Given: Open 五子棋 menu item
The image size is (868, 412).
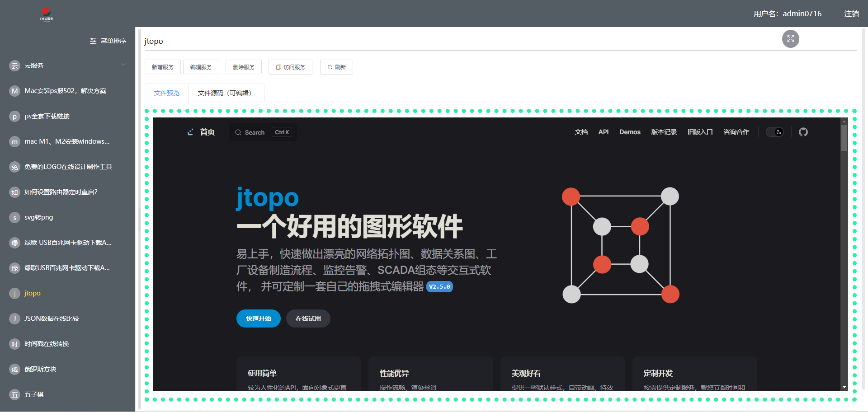Looking at the screenshot, I should click(67, 394).
